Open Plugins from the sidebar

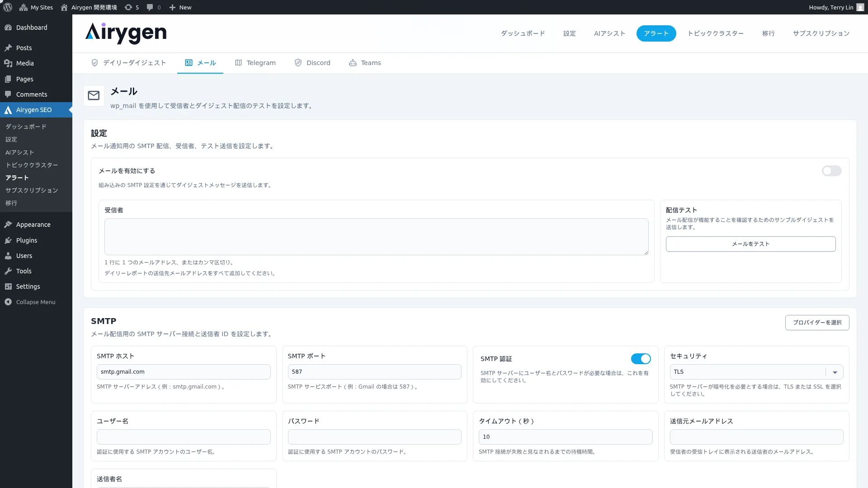coord(26,240)
